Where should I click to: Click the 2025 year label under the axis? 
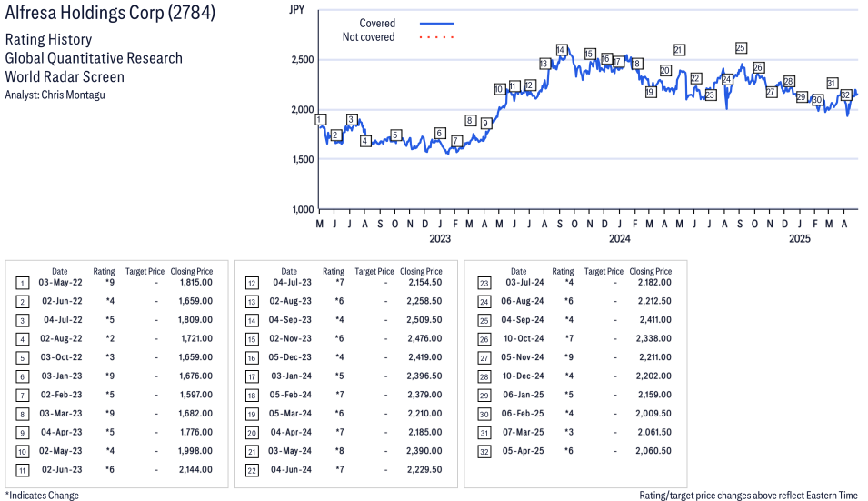pos(799,238)
